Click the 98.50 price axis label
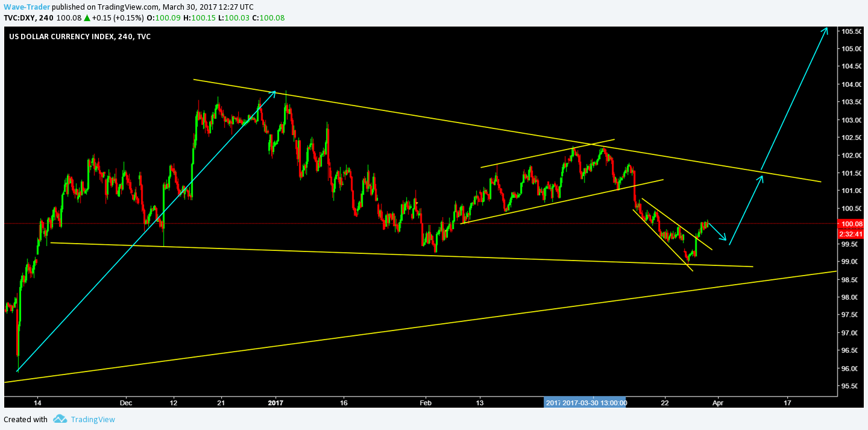868x430 pixels. tap(850, 280)
